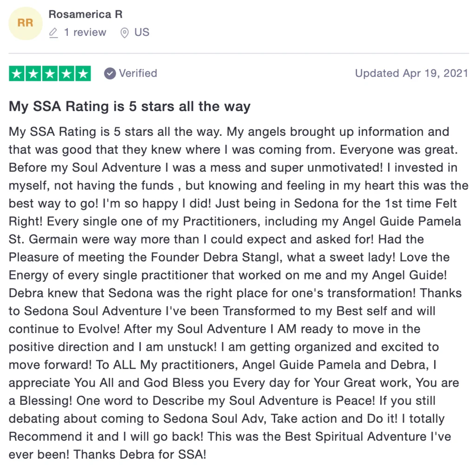
Task: Open the bold review title heading
Action: coord(130,107)
